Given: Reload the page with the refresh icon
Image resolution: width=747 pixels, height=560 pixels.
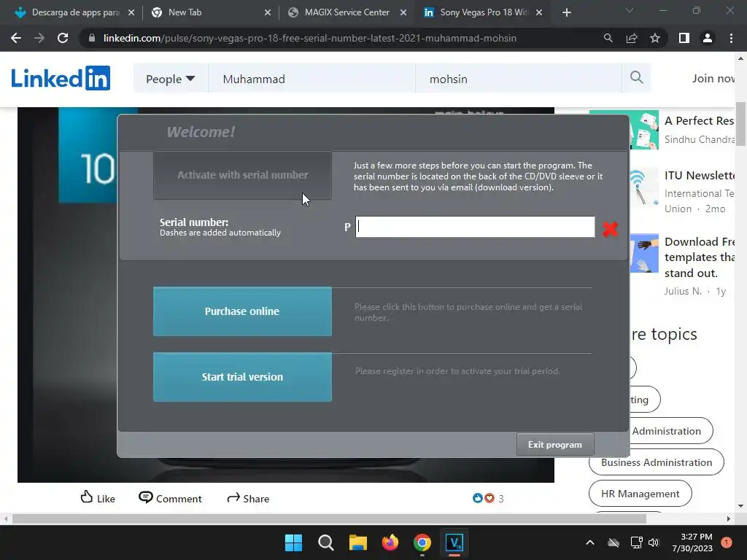Looking at the screenshot, I should pyautogui.click(x=63, y=38).
